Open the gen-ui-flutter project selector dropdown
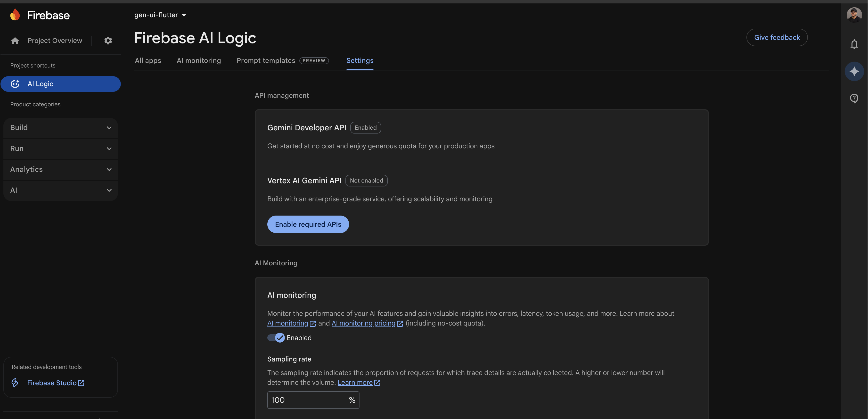Screen dimensions: 868x419 (160, 15)
